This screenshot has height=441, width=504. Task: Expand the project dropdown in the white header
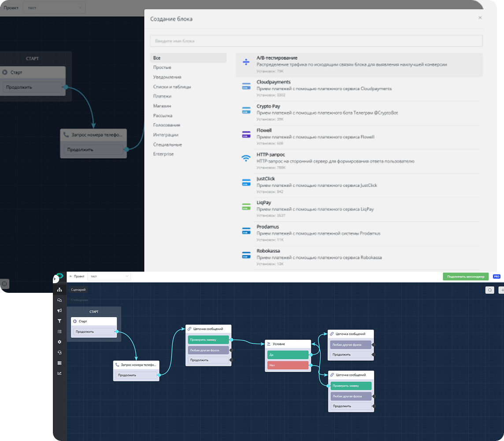point(109,277)
